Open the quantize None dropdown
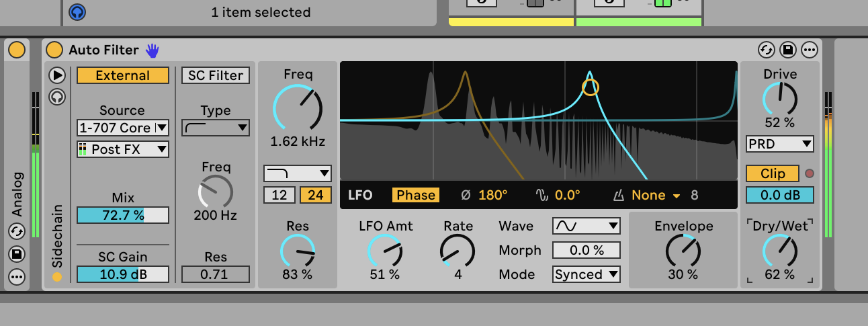 click(x=656, y=195)
